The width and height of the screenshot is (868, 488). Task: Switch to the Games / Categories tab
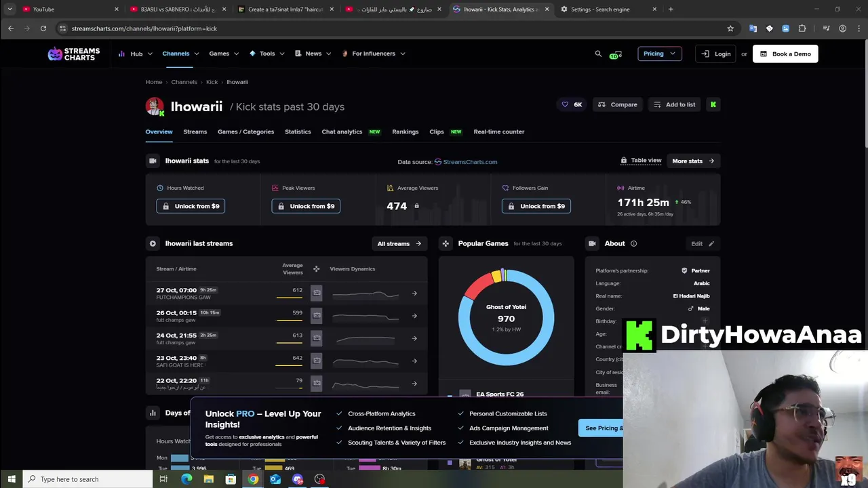(x=245, y=131)
